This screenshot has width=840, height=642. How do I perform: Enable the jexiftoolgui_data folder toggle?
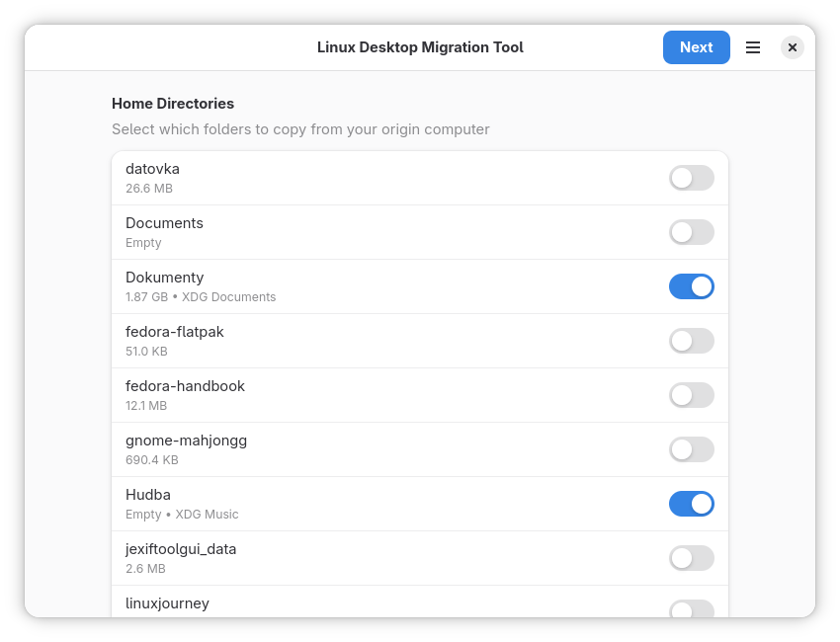click(x=691, y=558)
